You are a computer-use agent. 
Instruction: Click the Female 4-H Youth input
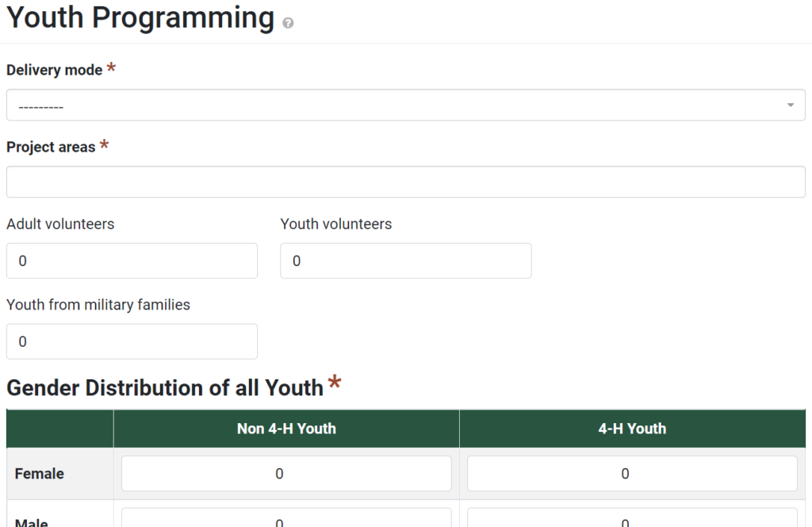[x=632, y=473]
